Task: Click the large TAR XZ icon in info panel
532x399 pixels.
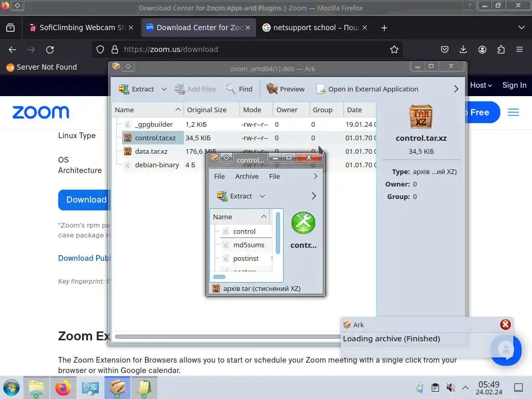Action: [x=421, y=116]
